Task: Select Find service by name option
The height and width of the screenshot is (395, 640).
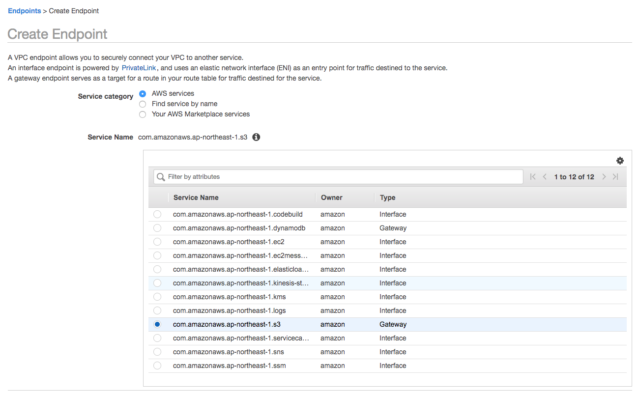Action: click(x=142, y=104)
